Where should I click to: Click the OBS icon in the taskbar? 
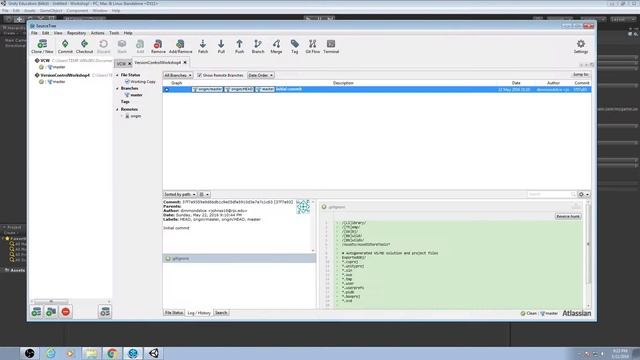tap(30, 353)
